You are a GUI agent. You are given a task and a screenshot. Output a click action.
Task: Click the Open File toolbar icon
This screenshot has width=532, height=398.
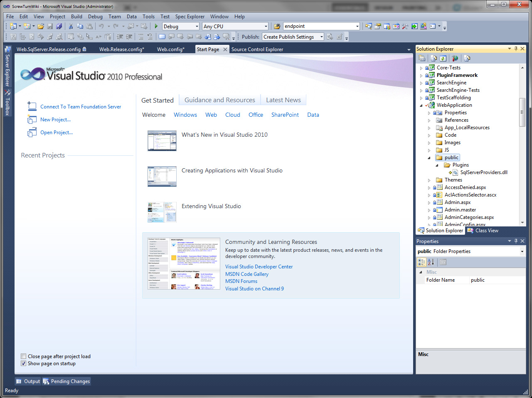(x=41, y=26)
